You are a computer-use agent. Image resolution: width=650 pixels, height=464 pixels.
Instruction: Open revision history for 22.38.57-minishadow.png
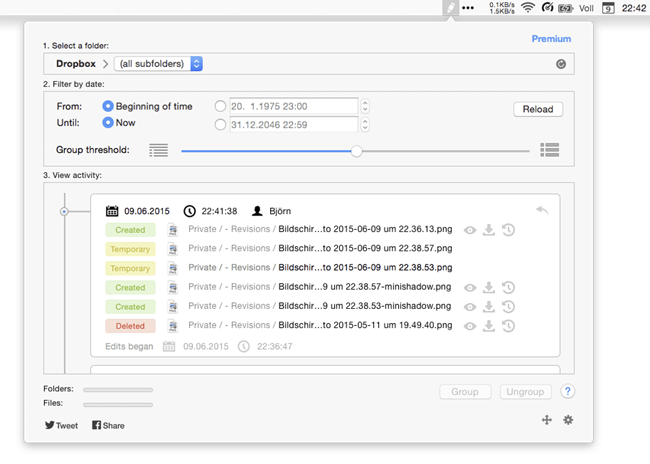508,287
